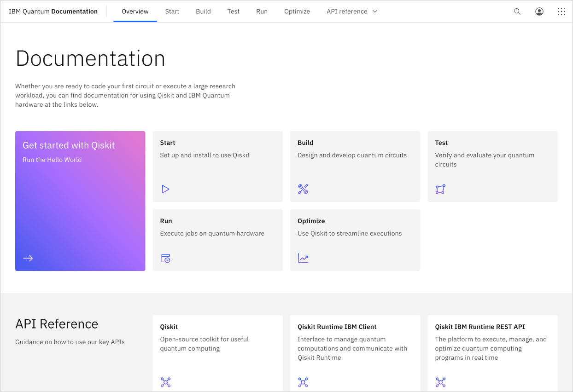Viewport: 573px width, 392px height.
Task: Click the tools icon in Build card
Action: pos(303,189)
